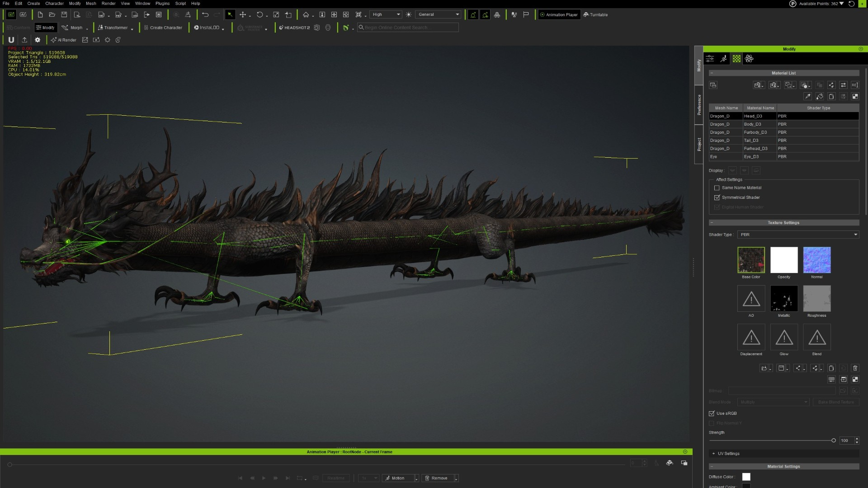Open the Motion tab running figure icon
Screen dimensions: 868x488
724,59
